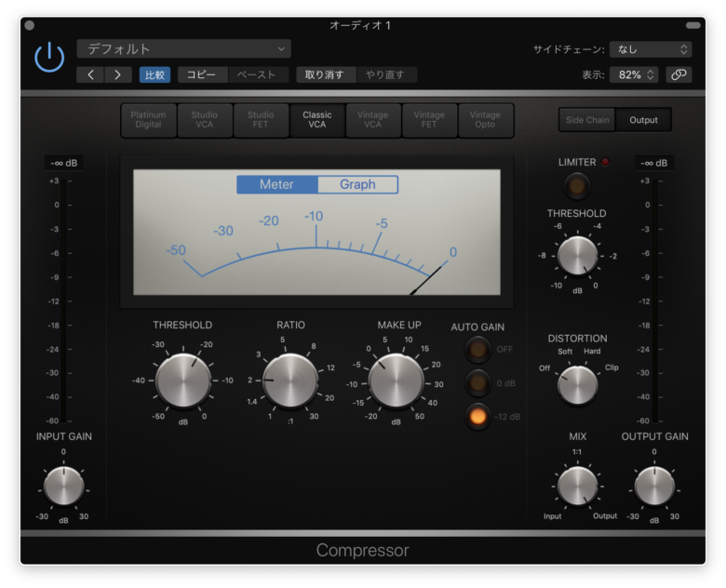The height and width of the screenshot is (588, 726).
Task: Select the Platinum Digital compressor model
Action: click(x=148, y=120)
